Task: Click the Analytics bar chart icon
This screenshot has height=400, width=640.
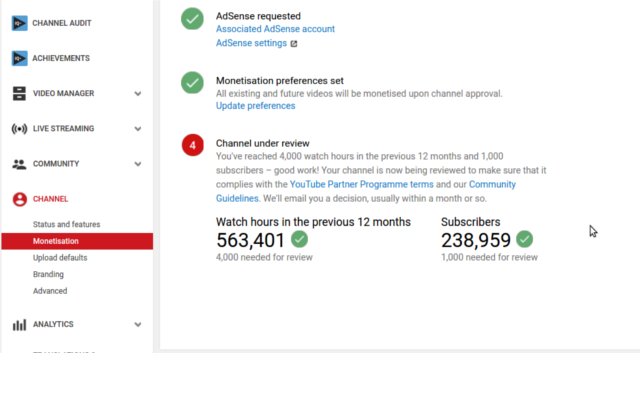Action: (x=19, y=324)
